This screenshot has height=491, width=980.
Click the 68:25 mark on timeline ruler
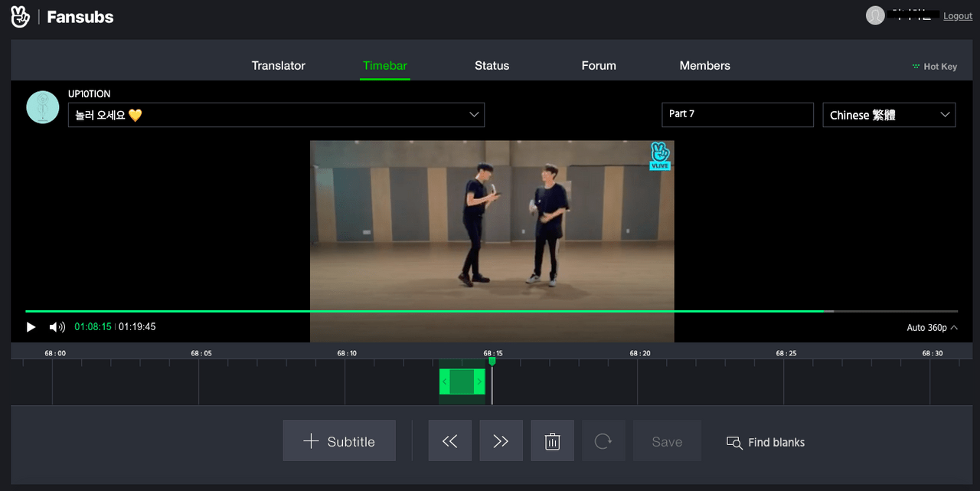pos(786,353)
